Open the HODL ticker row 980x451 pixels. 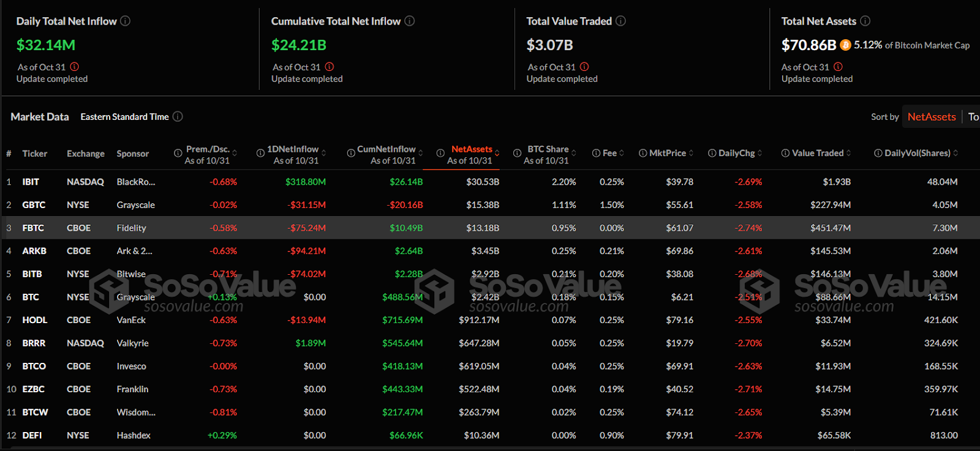pyautogui.click(x=35, y=320)
